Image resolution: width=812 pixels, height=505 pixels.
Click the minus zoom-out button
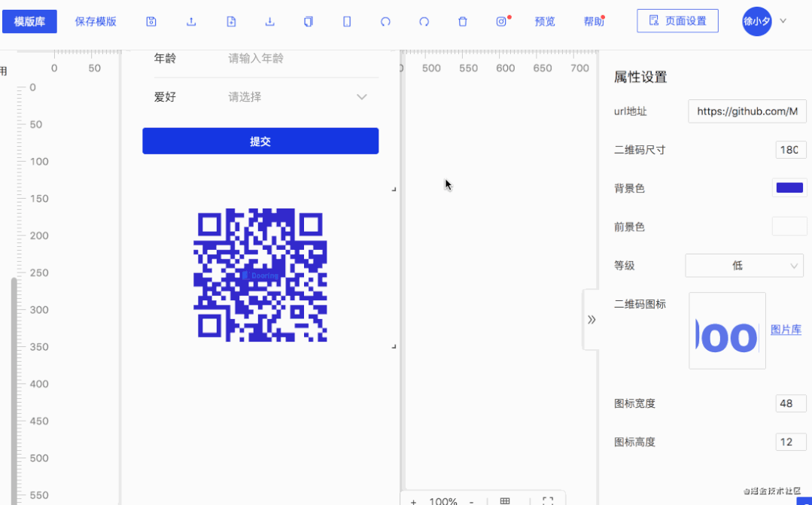471,501
